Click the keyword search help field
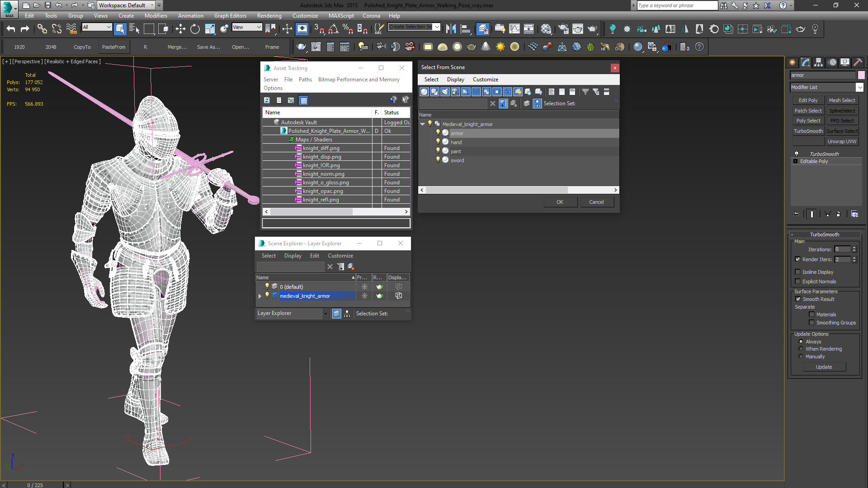 coord(677,5)
